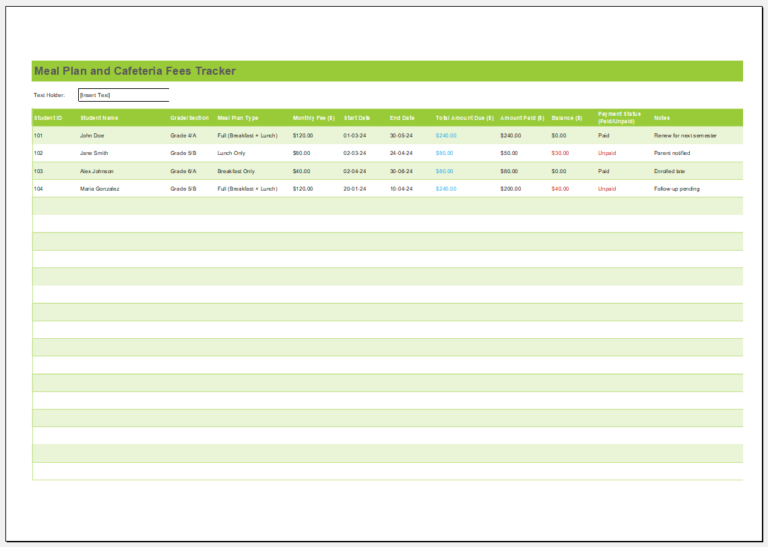Select Maria Gonzalez's blue total due '$240.00'
This screenshot has height=547, width=768.
[446, 189]
